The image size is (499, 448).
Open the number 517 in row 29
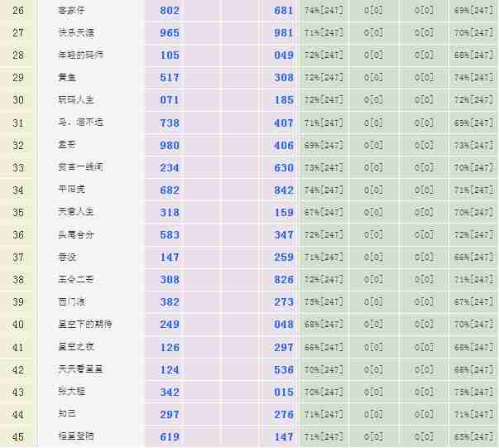tap(169, 78)
